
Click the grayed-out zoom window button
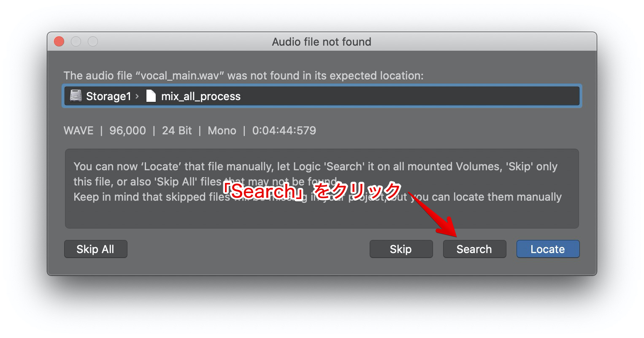click(x=93, y=41)
